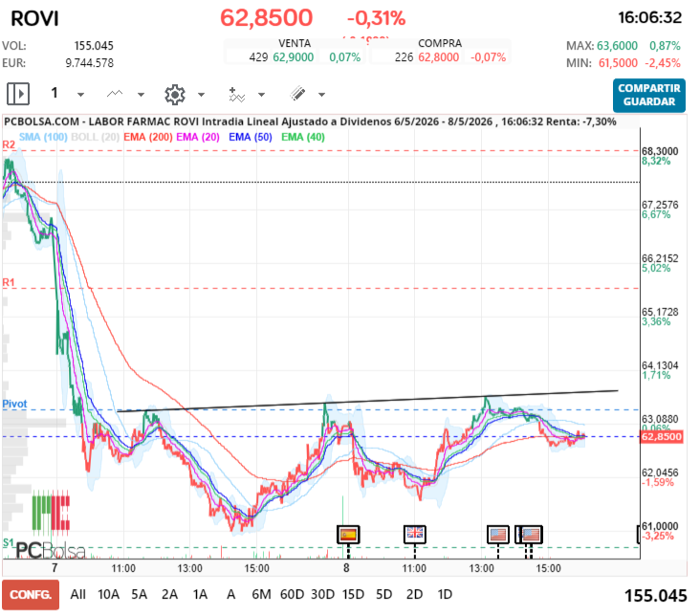Viewport: 700px width, 615px height.
Task: Select the drawing pencil tool icon
Action: tap(297, 94)
